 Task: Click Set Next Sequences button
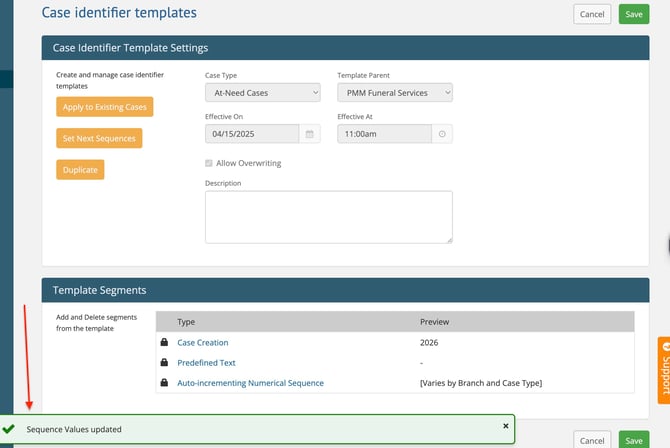tap(99, 139)
